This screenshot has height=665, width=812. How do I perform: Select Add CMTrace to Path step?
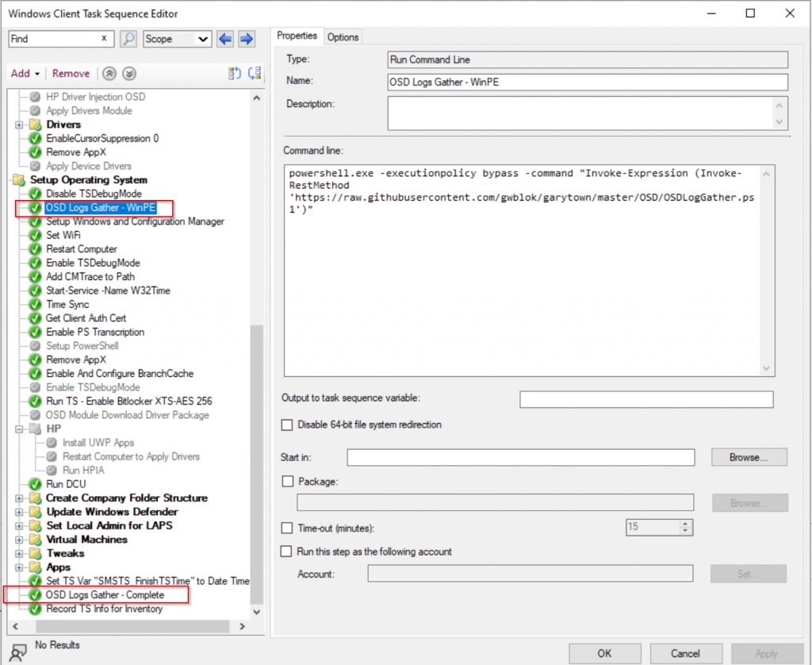pos(90,277)
